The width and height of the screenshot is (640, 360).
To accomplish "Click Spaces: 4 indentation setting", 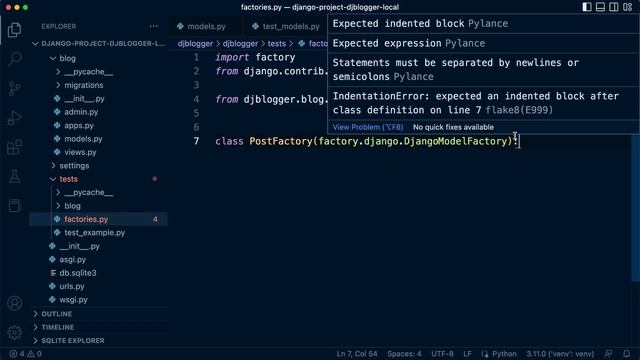I will pyautogui.click(x=404, y=354).
